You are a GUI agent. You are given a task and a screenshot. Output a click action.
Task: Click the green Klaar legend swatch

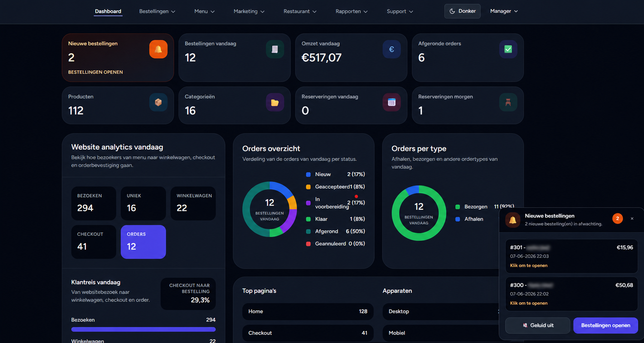(308, 219)
